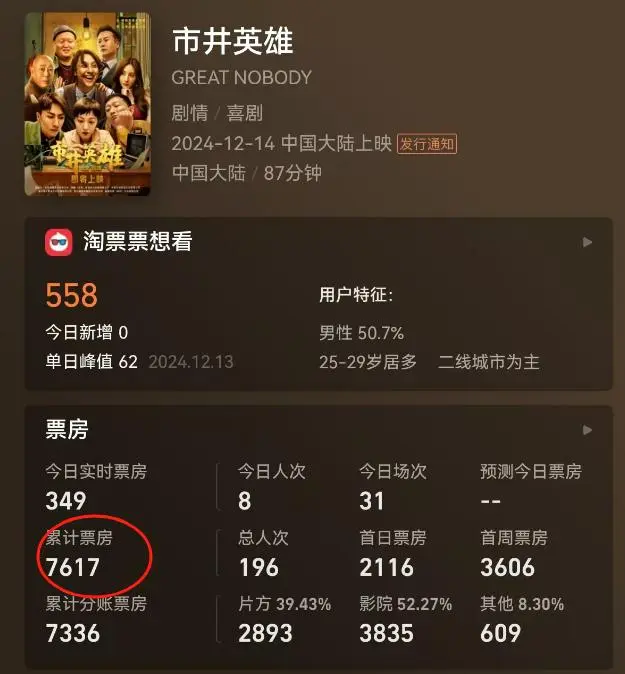Click the 首日票房 2116 figure
Image resolution: width=625 pixels, height=674 pixels.
tap(386, 567)
